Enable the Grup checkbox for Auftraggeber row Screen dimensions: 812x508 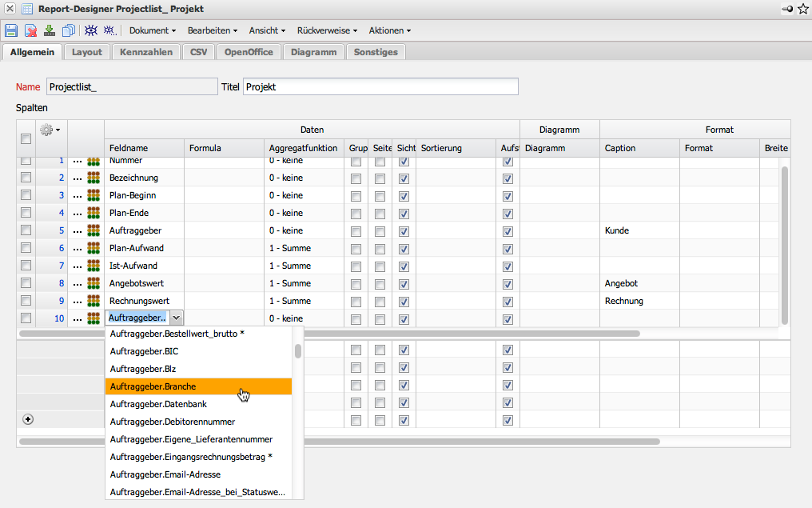356,230
